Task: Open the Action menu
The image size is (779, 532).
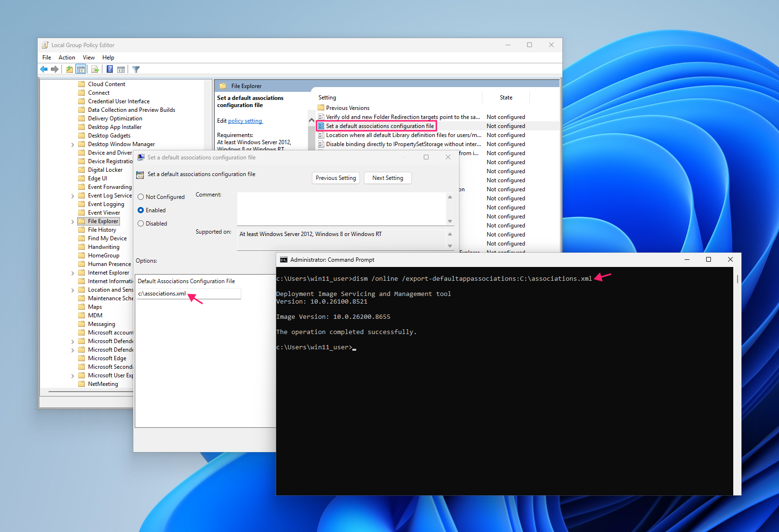Action: point(67,58)
